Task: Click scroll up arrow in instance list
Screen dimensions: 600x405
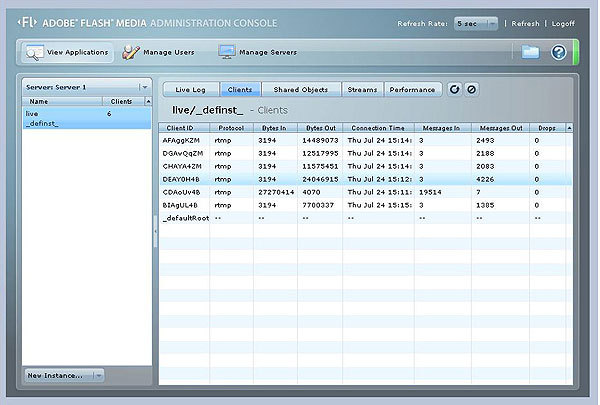Action: [148, 101]
